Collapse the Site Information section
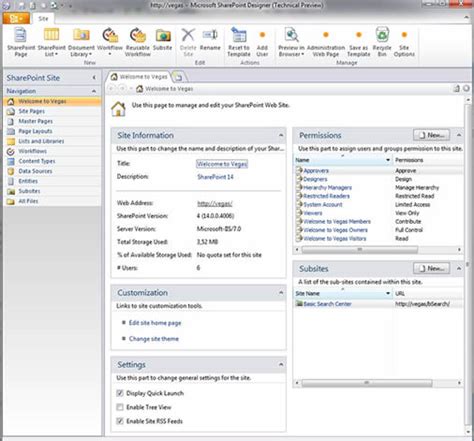The width and height of the screenshot is (474, 441). (281, 135)
